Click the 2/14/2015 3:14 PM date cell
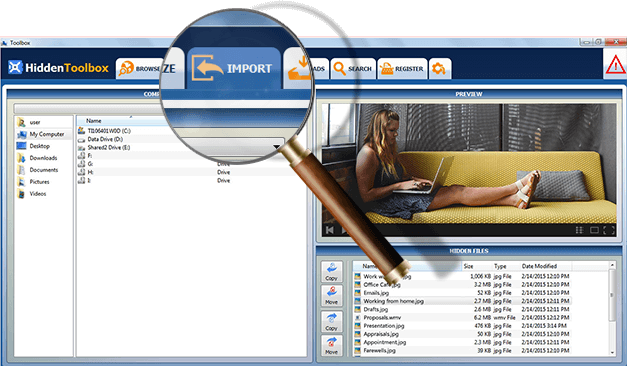 pyautogui.click(x=544, y=326)
